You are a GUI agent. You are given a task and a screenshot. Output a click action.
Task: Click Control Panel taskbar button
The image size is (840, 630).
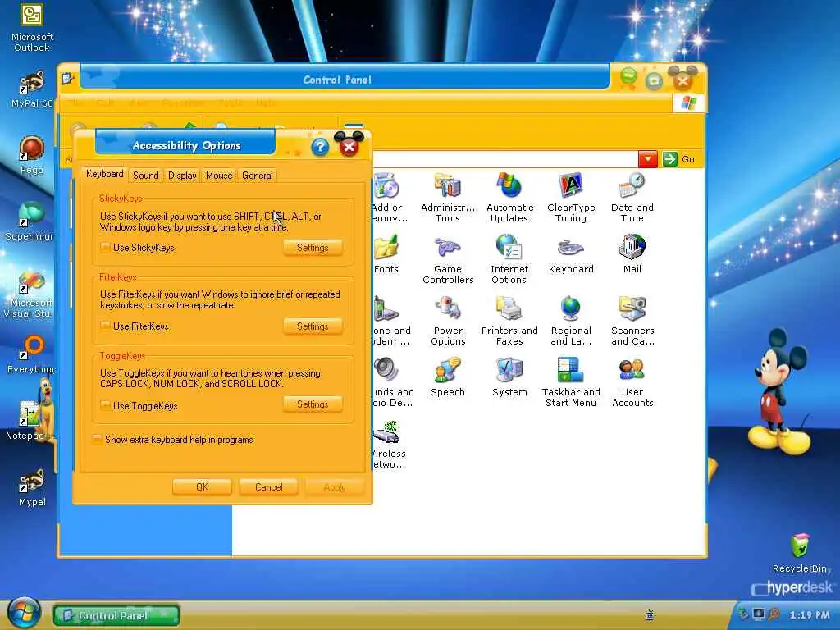[x=116, y=615]
